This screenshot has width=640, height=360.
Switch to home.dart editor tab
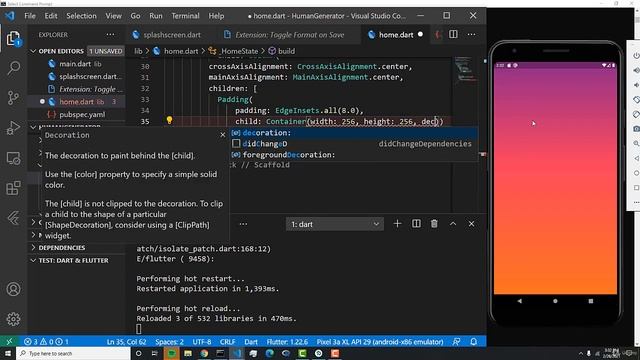(395, 35)
